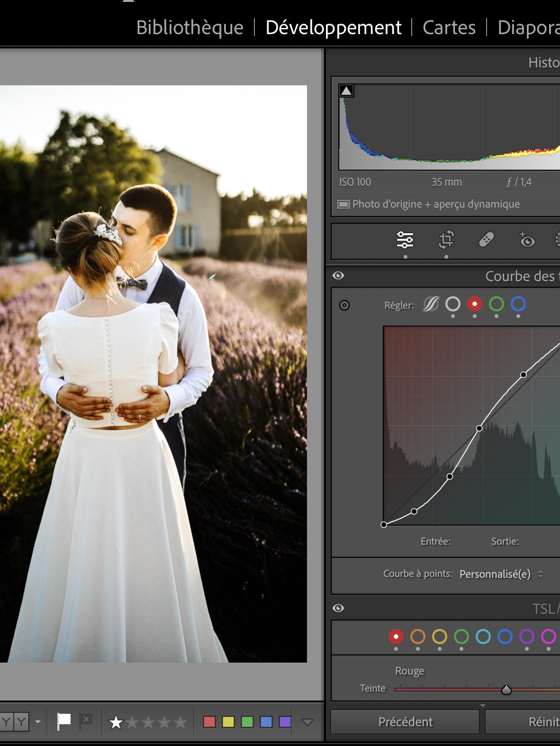The width and height of the screenshot is (560, 746).
Task: Activate the tone curve target adjustment tool
Action: tap(344, 305)
